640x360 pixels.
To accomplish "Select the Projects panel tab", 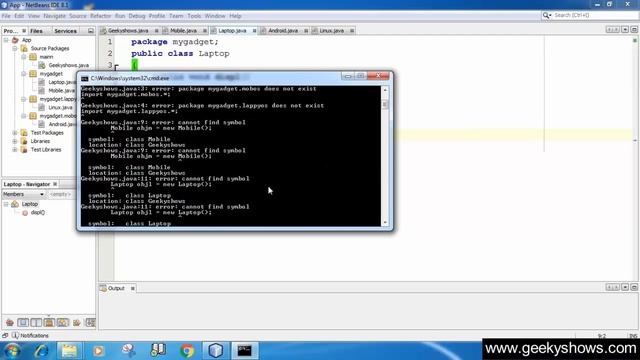I will tap(11, 31).
